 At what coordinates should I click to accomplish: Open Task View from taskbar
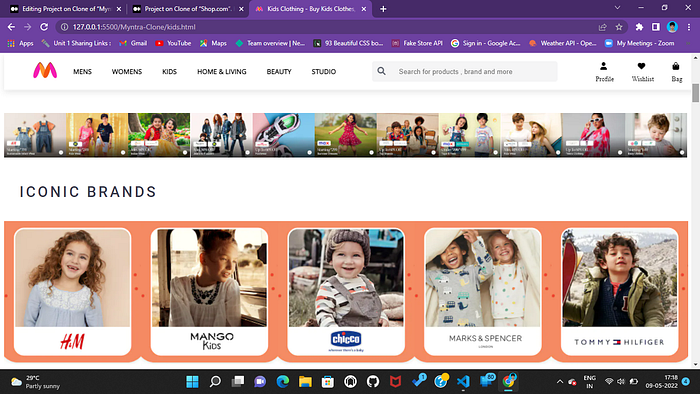click(238, 382)
